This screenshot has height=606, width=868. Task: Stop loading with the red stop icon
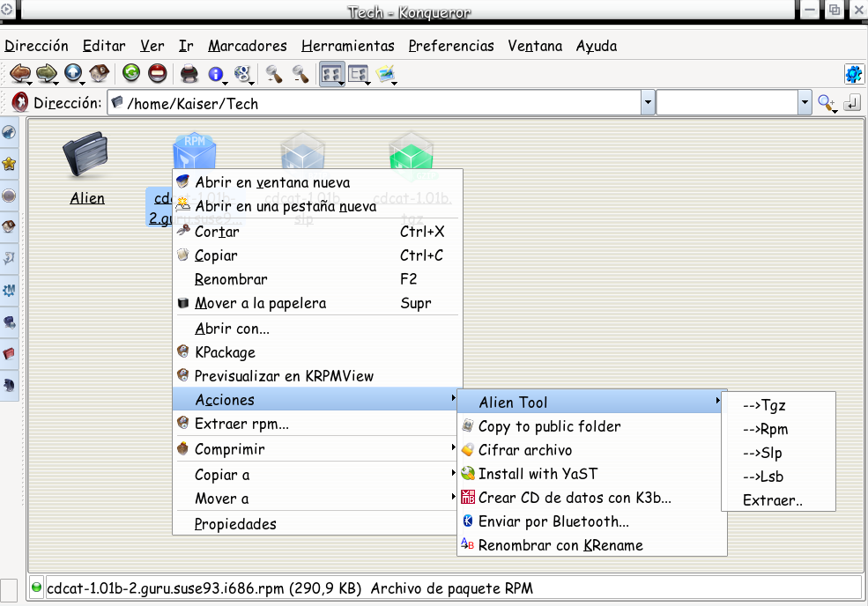[158, 73]
